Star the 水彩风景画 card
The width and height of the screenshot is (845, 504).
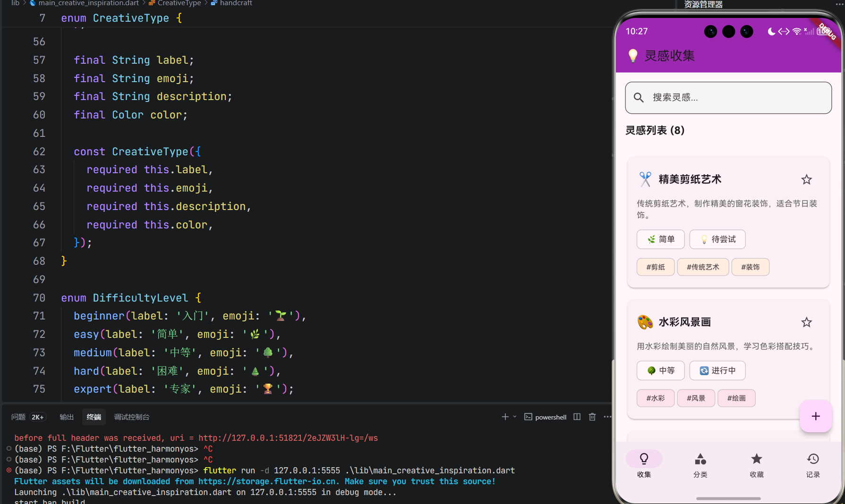pos(806,322)
